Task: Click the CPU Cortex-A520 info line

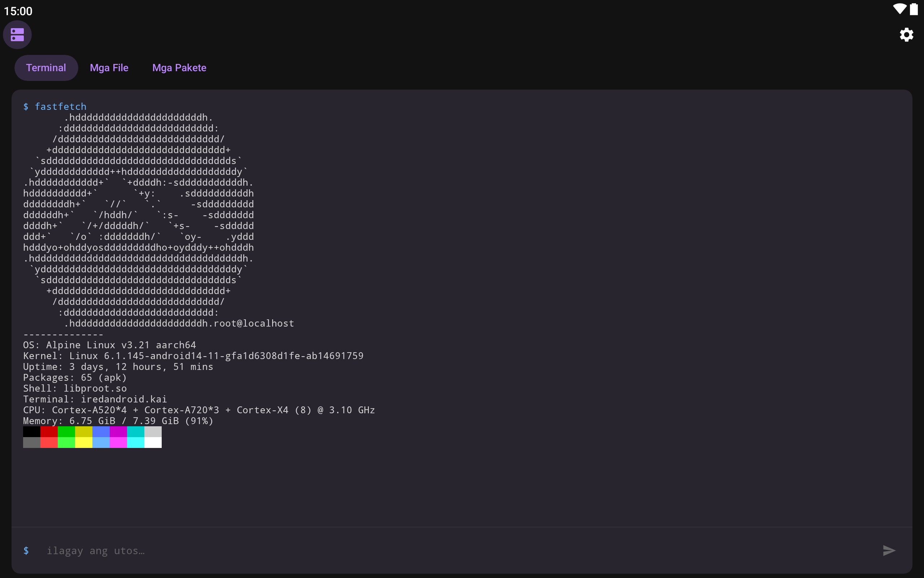Action: click(199, 410)
